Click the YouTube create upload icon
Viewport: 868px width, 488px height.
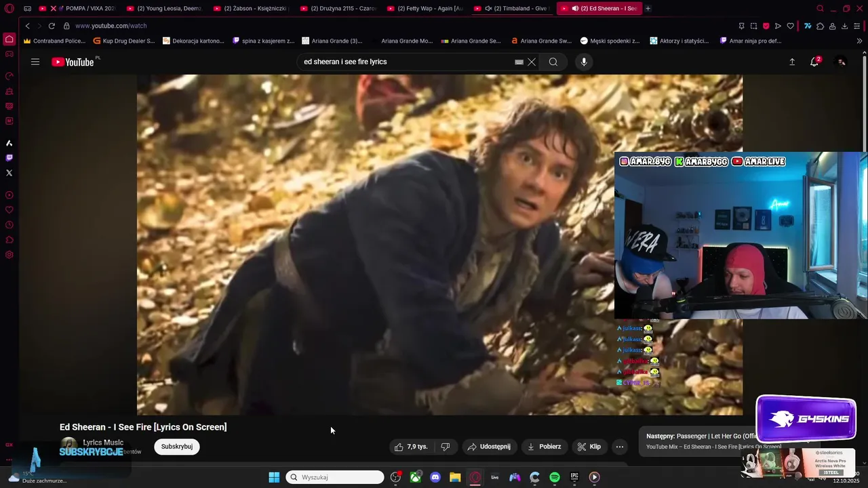pos(792,62)
